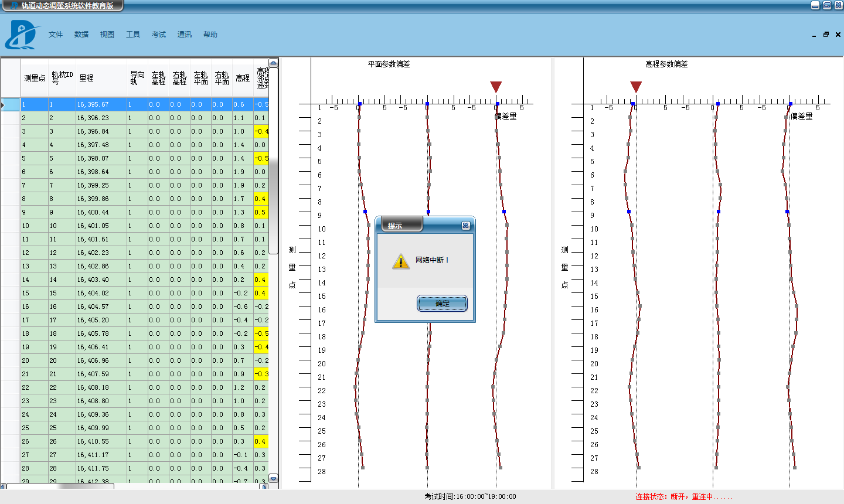The image size is (844, 504).
Task: Click the 网络中断！ message text
Action: tap(433, 260)
